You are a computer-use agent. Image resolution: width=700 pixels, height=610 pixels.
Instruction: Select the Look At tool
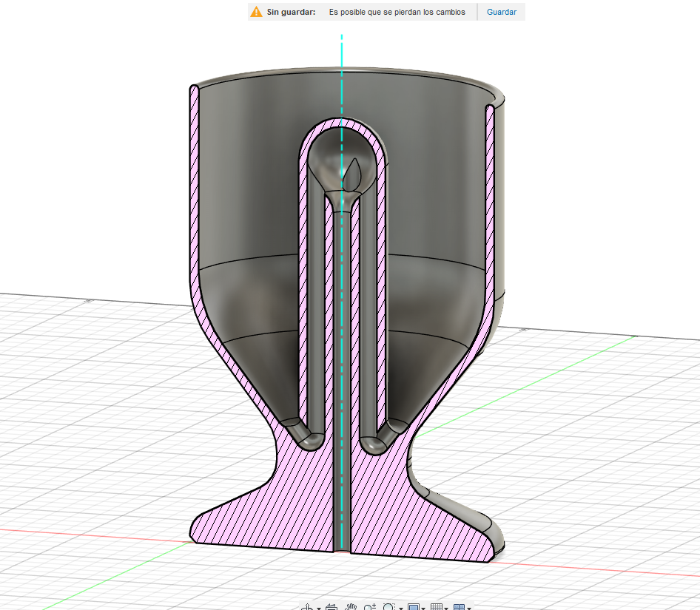(x=332, y=607)
